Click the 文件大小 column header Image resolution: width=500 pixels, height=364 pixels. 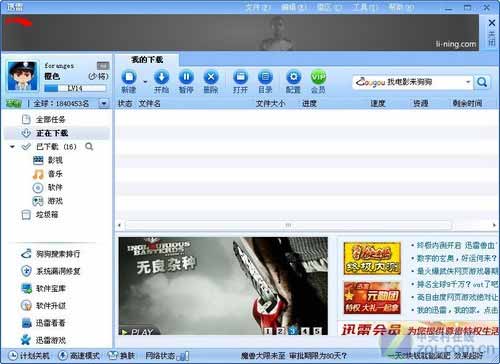[x=270, y=104]
